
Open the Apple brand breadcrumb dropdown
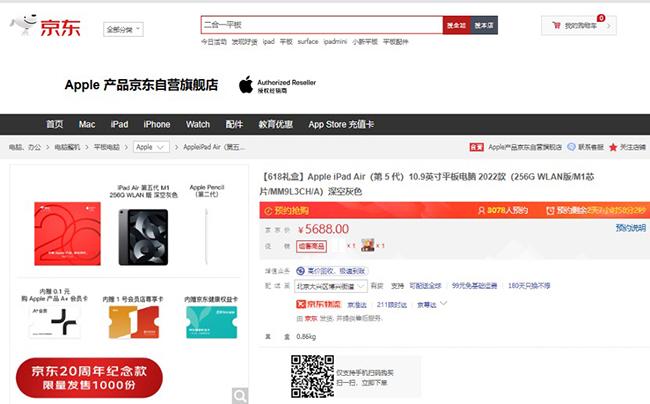pyautogui.click(x=151, y=147)
